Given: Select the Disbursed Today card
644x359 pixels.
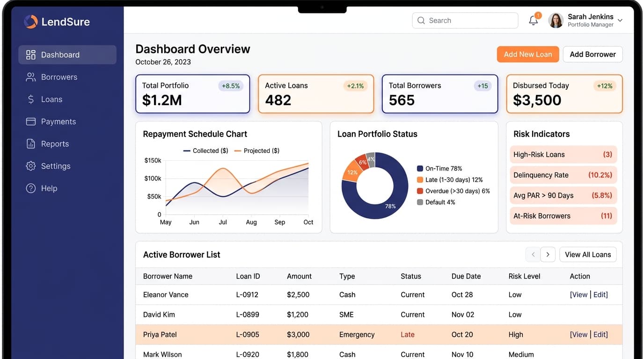Looking at the screenshot, I should coord(564,94).
